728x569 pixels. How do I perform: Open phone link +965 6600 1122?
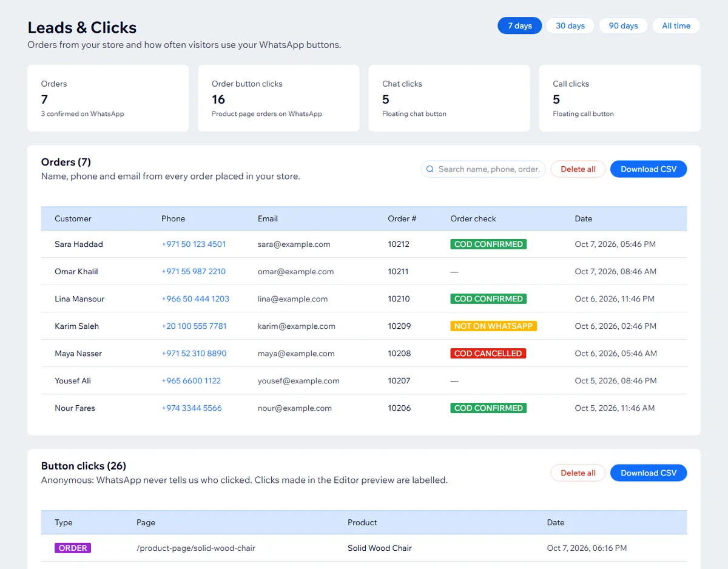[x=191, y=381]
